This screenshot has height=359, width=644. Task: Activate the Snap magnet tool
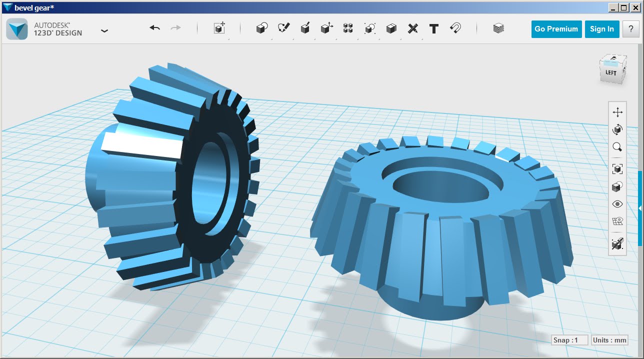click(x=455, y=28)
